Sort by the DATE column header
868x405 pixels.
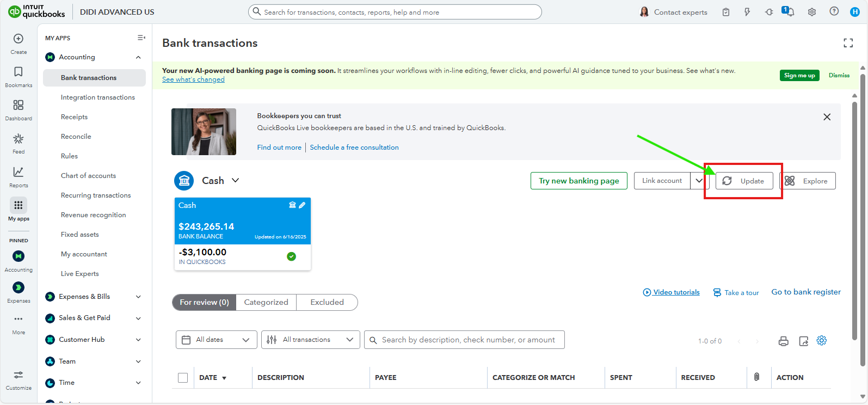(x=213, y=378)
